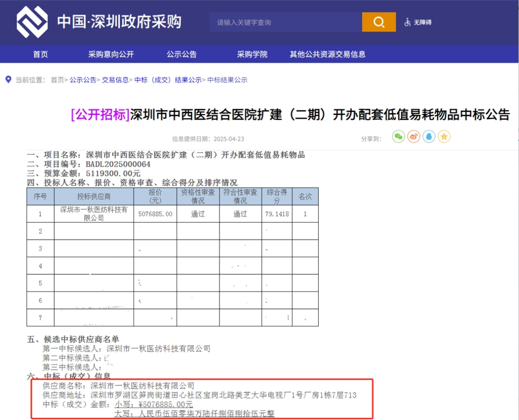519x420 pixels.
Task: Select 其他公共资源交易信息 in navigation bar
Action: 327,54
